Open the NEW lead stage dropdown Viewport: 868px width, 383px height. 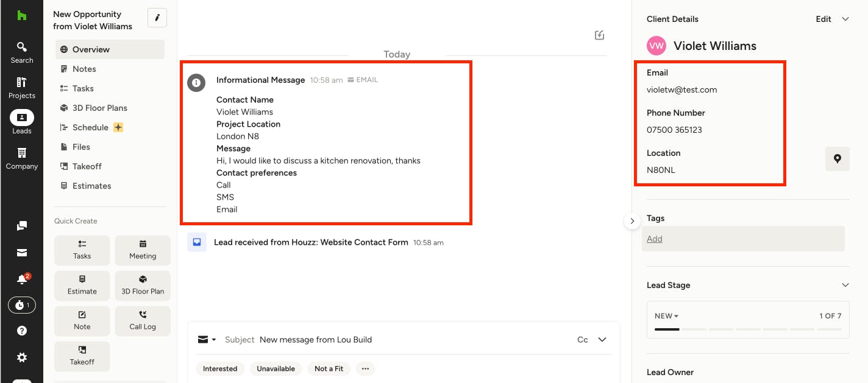tap(667, 316)
